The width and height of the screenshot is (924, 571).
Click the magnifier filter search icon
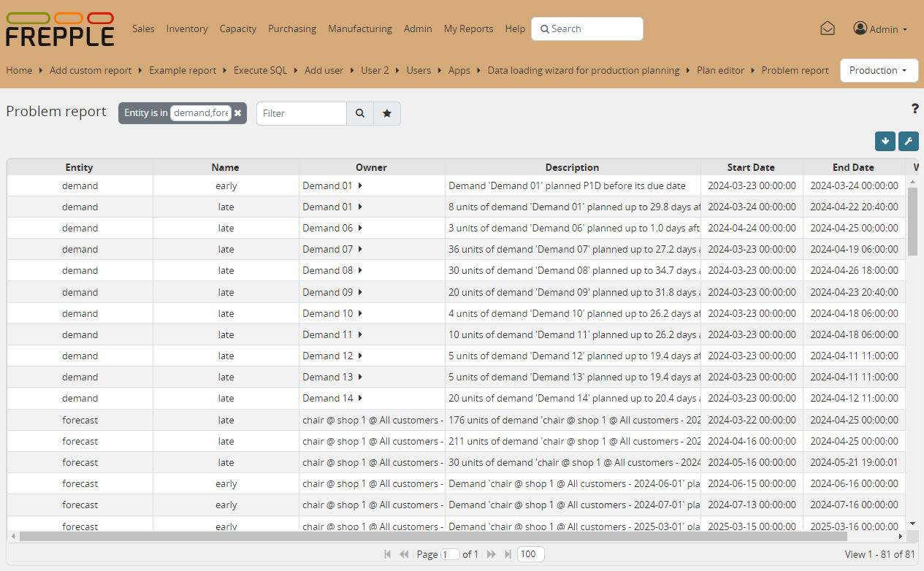(x=359, y=113)
